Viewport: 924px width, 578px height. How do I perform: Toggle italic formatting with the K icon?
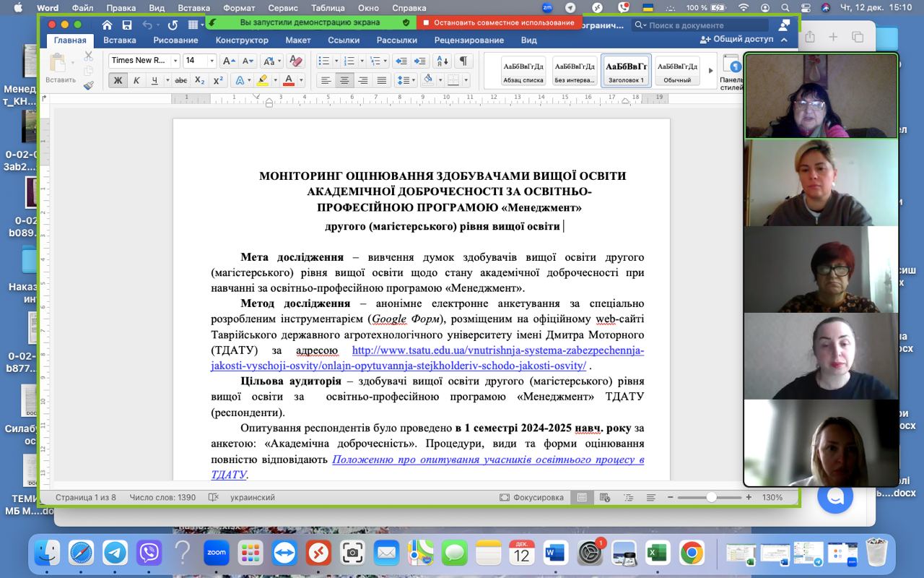tap(136, 79)
